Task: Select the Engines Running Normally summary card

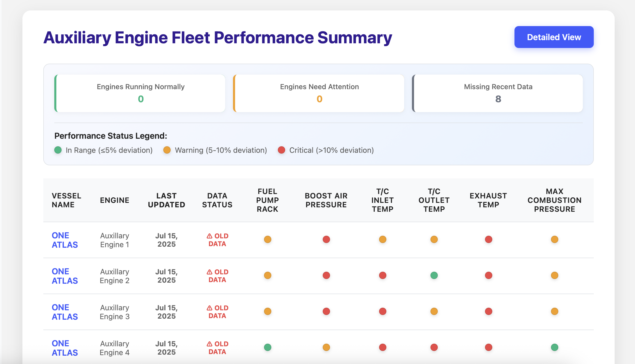Action: click(140, 93)
